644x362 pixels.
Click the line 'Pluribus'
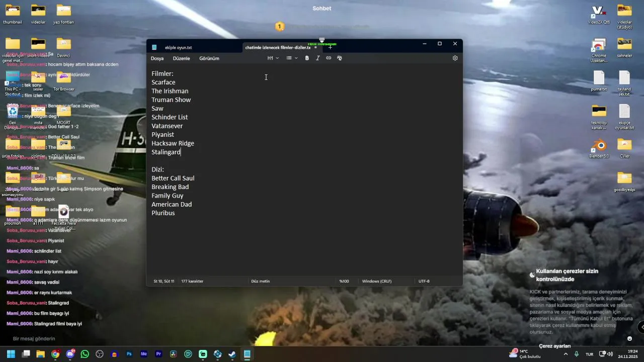pyautogui.click(x=163, y=213)
